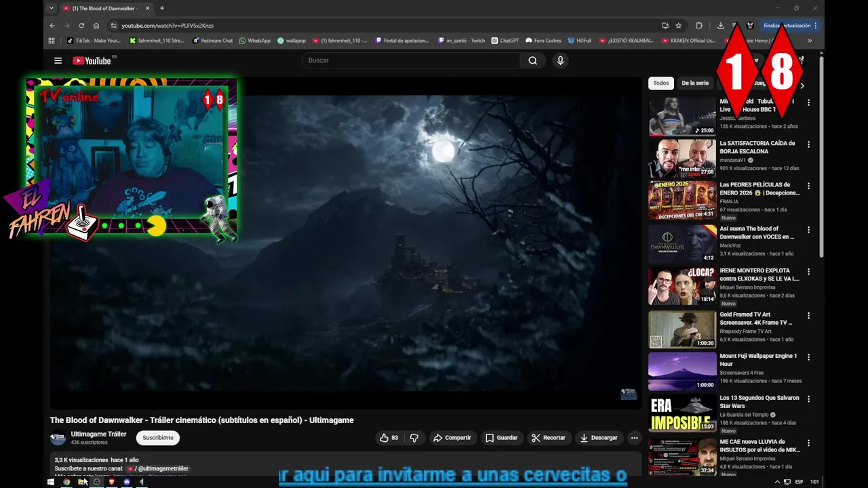Image resolution: width=868 pixels, height=488 pixels.
Task: Share video with Compartir button
Action: pyautogui.click(x=452, y=438)
